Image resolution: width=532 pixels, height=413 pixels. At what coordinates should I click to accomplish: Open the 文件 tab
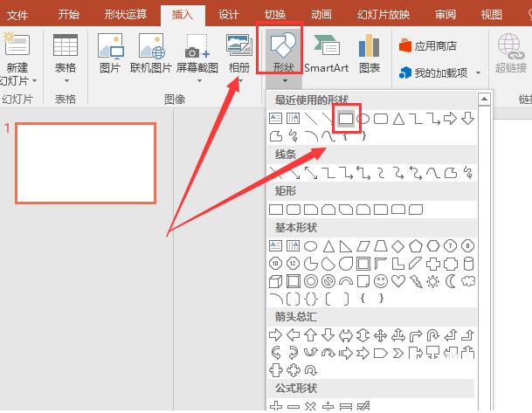[17, 15]
